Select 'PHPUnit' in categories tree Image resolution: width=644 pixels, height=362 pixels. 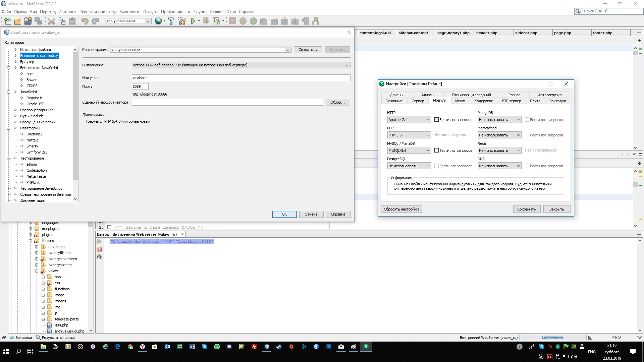(33, 182)
